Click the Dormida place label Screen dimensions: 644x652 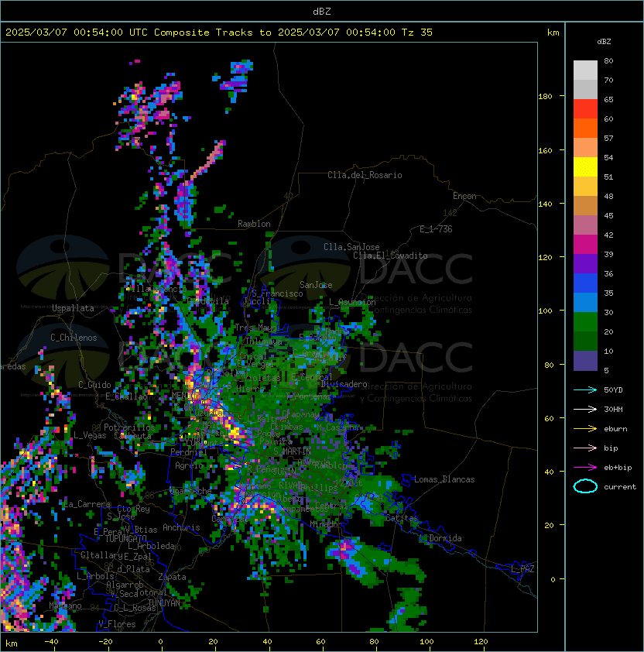(445, 538)
